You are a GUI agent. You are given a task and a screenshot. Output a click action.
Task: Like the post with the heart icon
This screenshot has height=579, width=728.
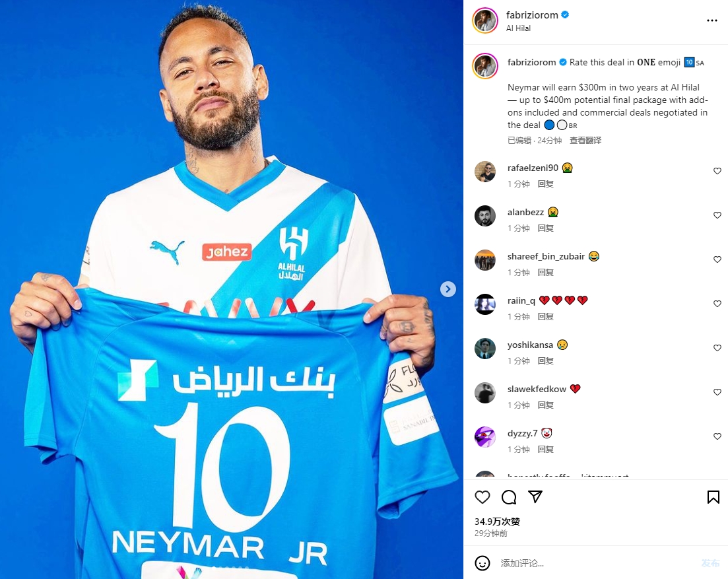coord(482,497)
